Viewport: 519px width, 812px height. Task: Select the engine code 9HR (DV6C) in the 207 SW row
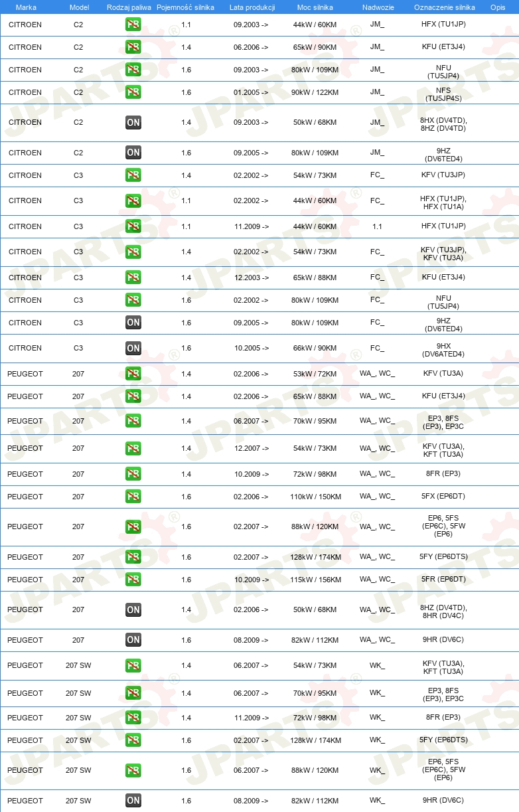(443, 800)
